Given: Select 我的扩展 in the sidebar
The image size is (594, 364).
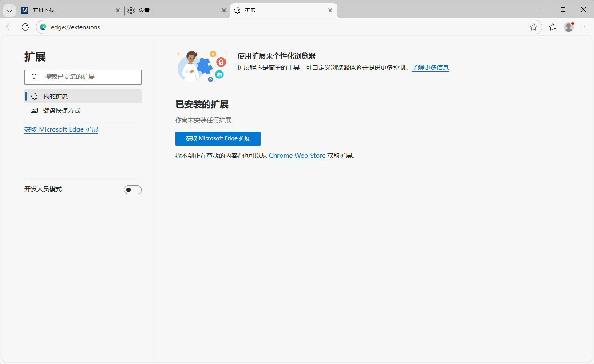Looking at the screenshot, I should 55,96.
